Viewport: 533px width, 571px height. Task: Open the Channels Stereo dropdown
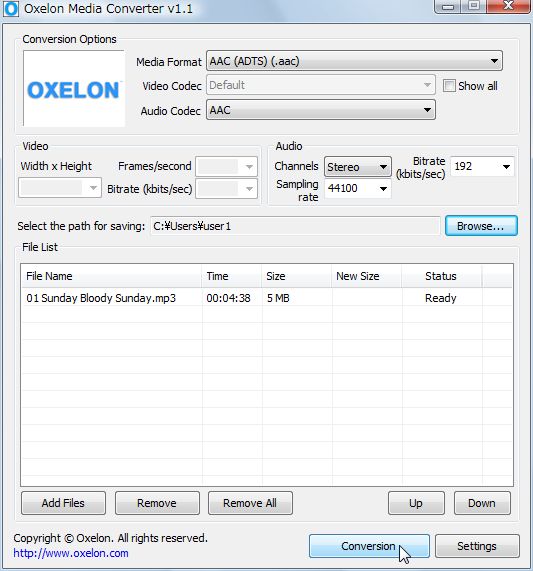[358, 167]
